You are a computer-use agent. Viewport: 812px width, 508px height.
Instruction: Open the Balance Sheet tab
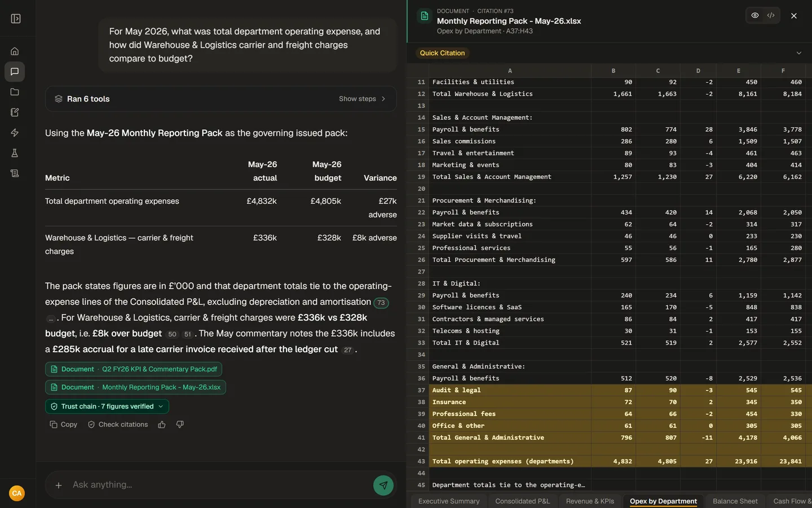click(x=735, y=501)
